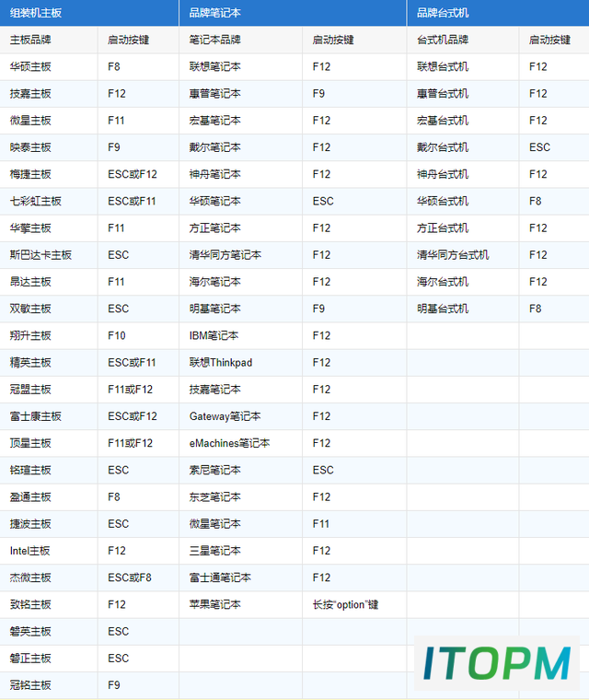Screen dimensions: 589x700
Task: Select the 杰微主板 cell
Action: (49, 577)
